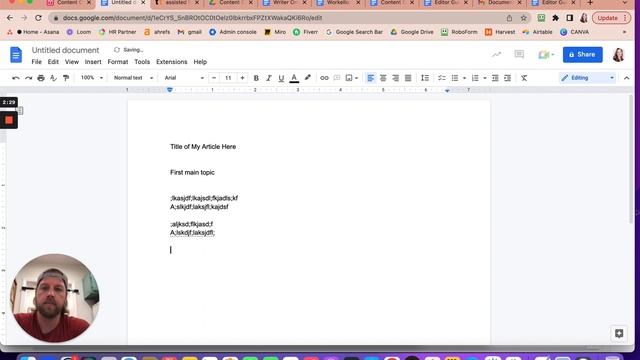The height and width of the screenshot is (360, 640).
Task: Add a comment from toolbar
Action: tap(337, 78)
